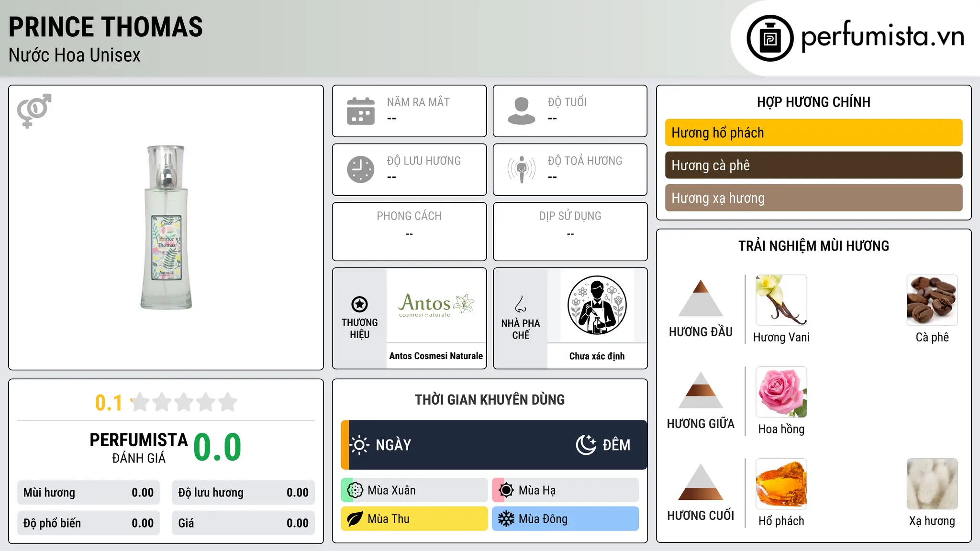Click the Độ phổ biến score row
This screenshot has width=980, height=551.
click(x=89, y=523)
